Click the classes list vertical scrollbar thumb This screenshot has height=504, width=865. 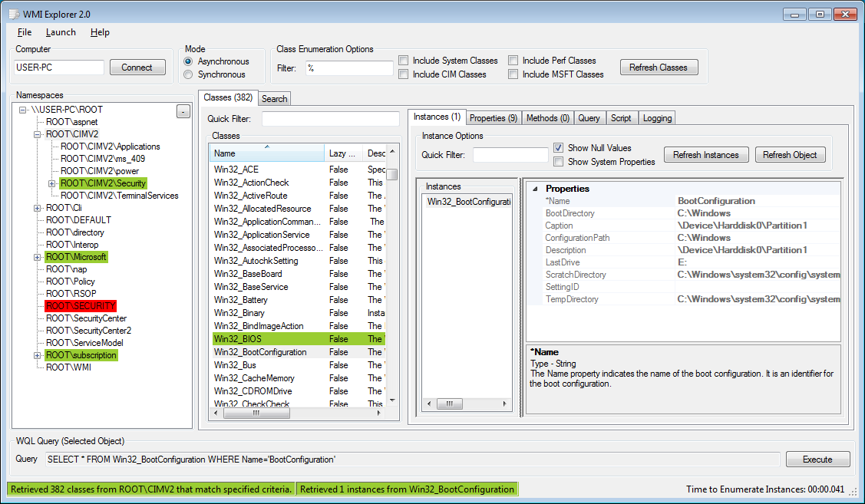click(392, 174)
